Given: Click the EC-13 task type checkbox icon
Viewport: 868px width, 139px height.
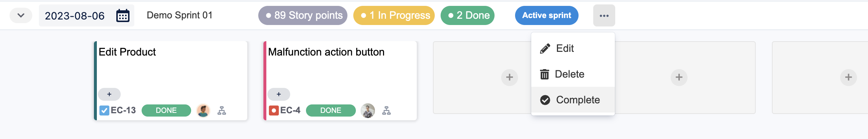Looking at the screenshot, I should point(104,110).
